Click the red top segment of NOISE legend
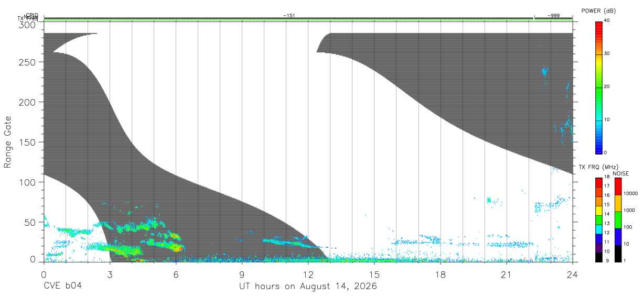 click(x=618, y=186)
